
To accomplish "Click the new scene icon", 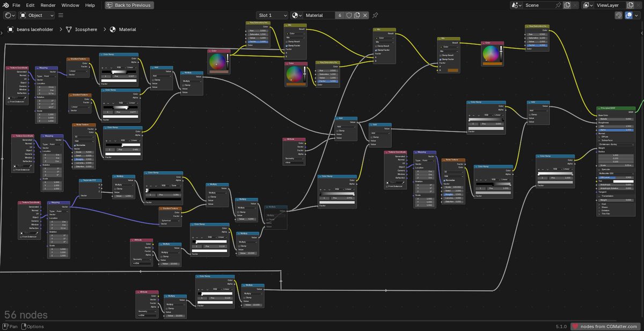I will click(567, 5).
